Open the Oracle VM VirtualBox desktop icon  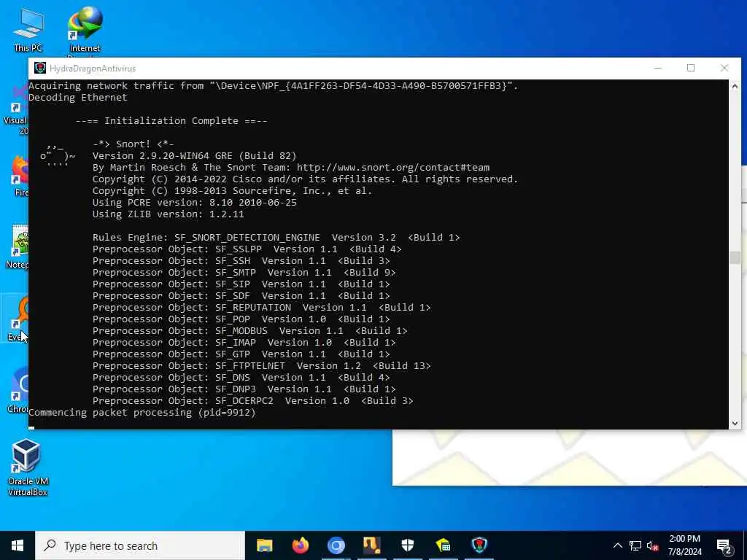[x=27, y=467]
